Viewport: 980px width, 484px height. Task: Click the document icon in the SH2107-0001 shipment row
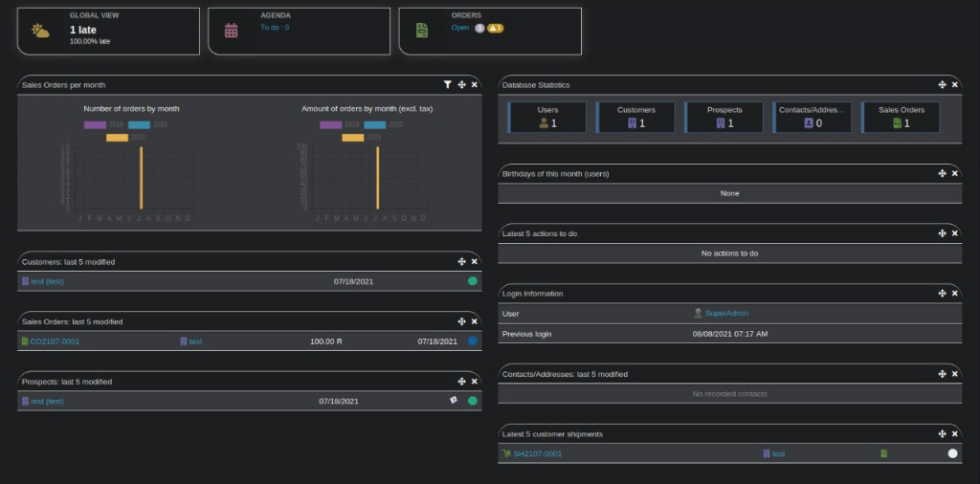tap(884, 453)
